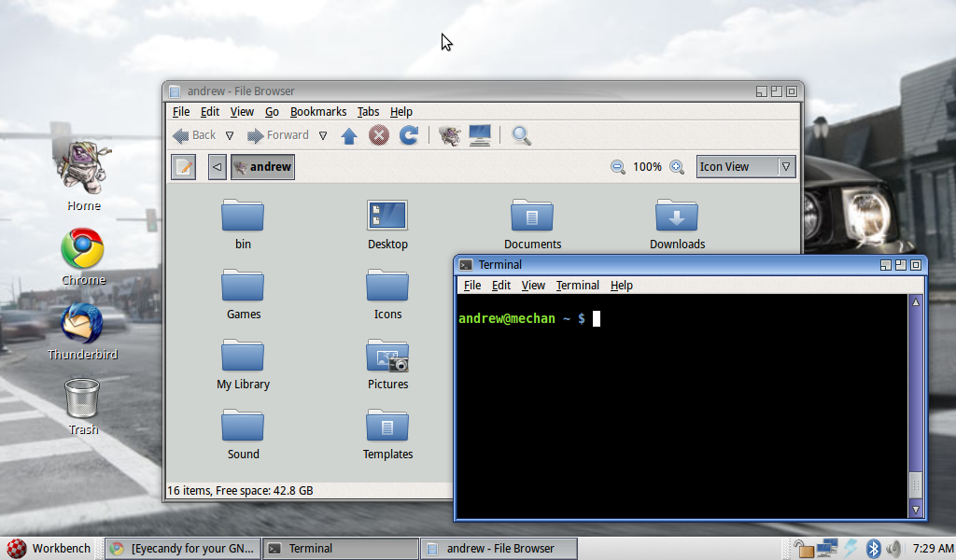Select the Sound folder

pos(243,435)
